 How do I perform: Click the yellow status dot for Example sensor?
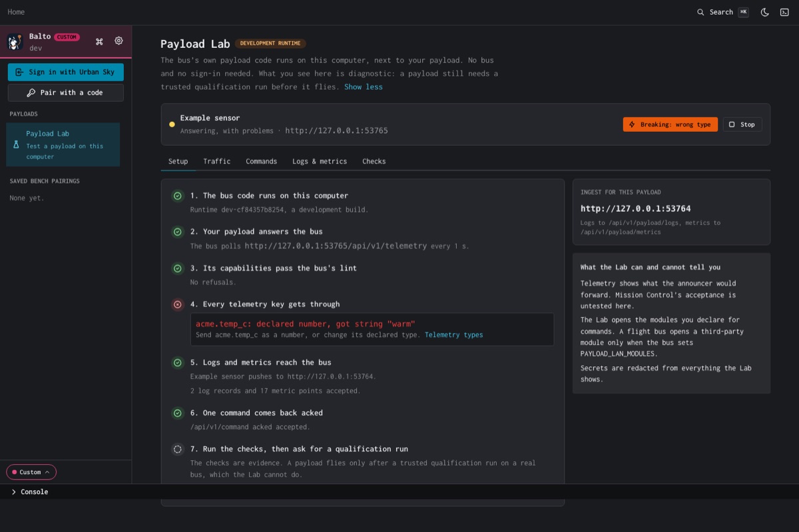coord(172,125)
